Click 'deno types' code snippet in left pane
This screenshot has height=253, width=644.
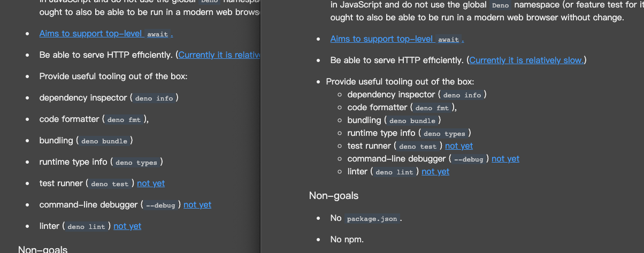tap(136, 163)
